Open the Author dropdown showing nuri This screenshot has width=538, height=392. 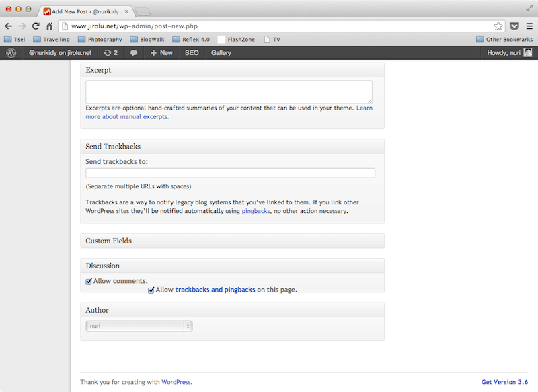point(139,325)
